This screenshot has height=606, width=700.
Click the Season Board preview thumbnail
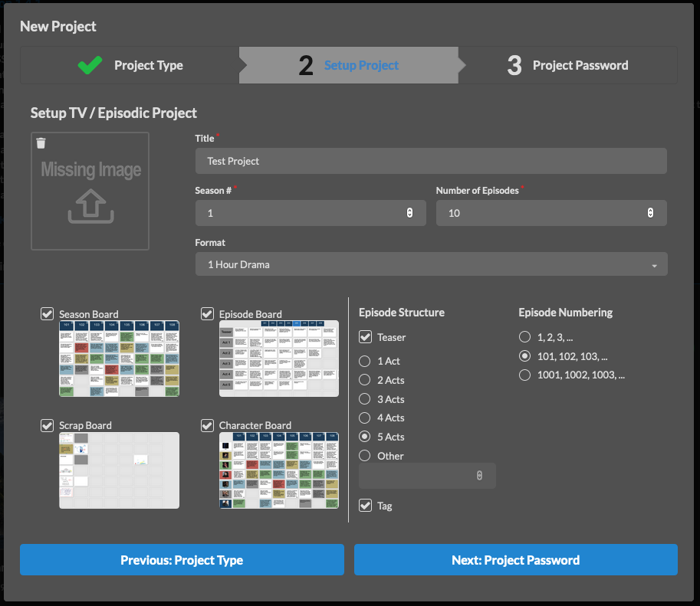pos(119,359)
